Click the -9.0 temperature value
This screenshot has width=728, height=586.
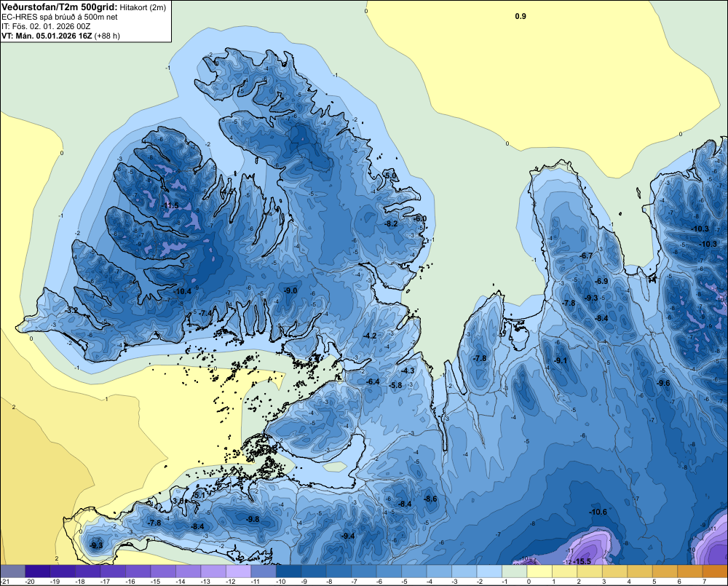pos(290,290)
